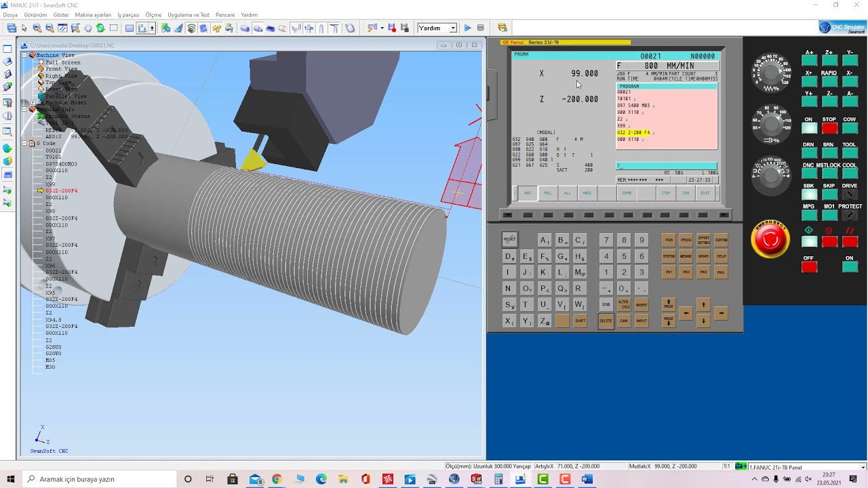This screenshot has height=488, width=868.
Task: Click the PAGE down arrow key
Action: (669, 320)
